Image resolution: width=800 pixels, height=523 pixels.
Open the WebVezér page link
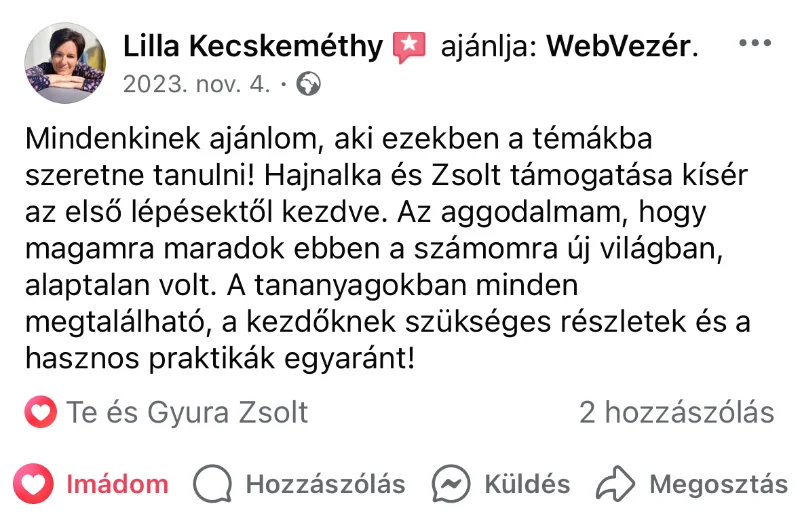619,46
